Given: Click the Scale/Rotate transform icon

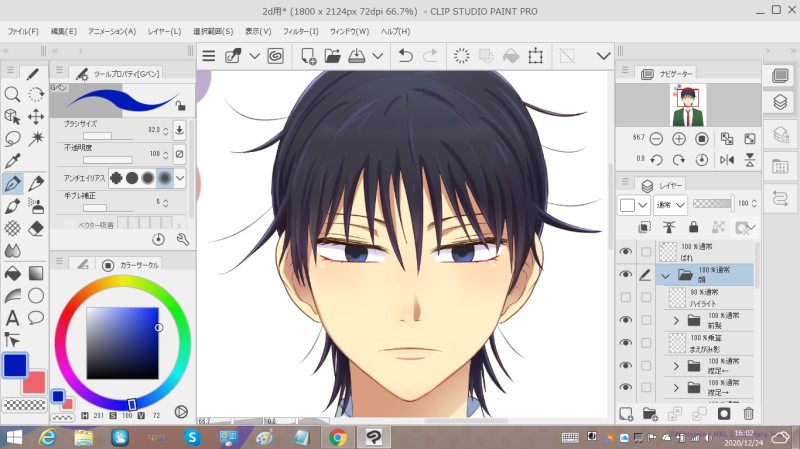Looking at the screenshot, I should pos(535,56).
